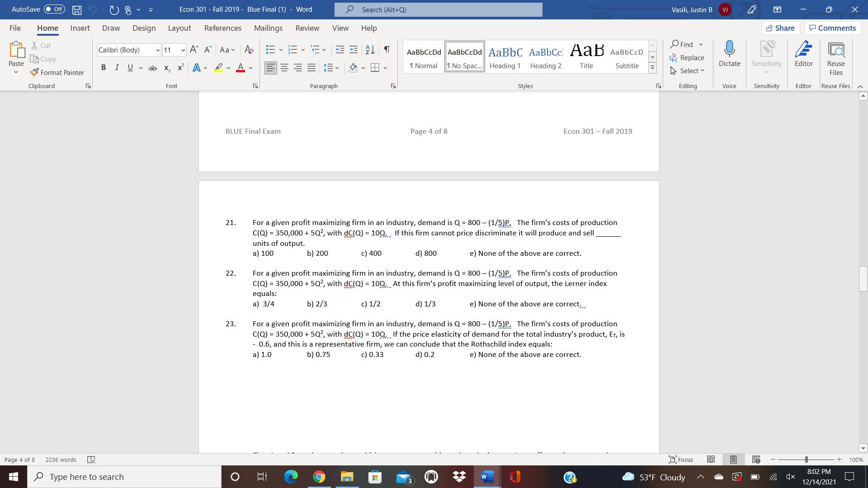Show paragraph marks with the pilcrow icon

pyautogui.click(x=386, y=50)
